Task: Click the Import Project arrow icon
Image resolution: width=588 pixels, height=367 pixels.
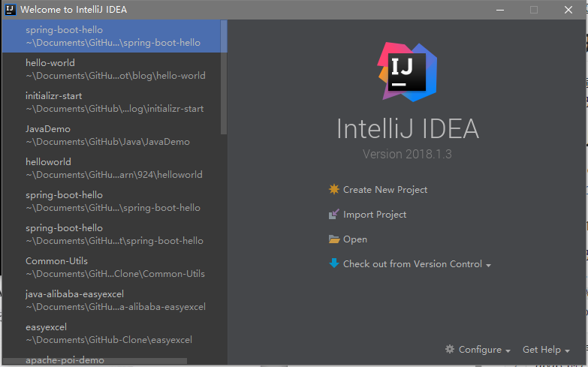Action: pos(334,215)
